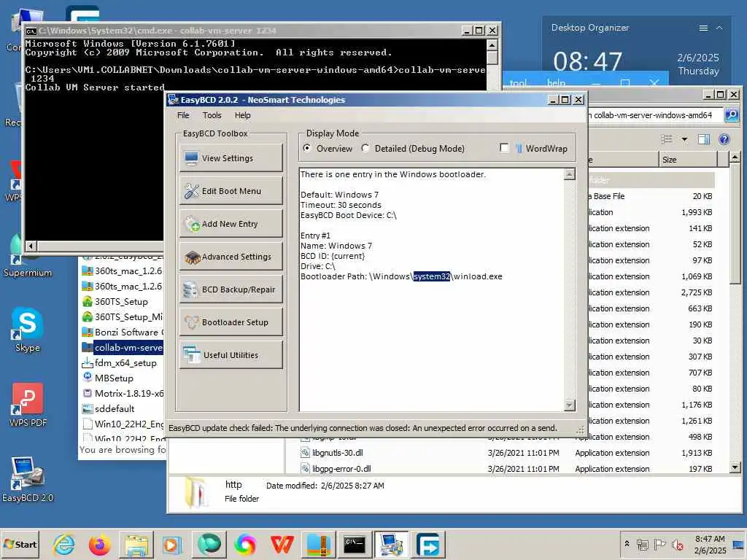Show hidden tray icons arrow

pos(627,544)
